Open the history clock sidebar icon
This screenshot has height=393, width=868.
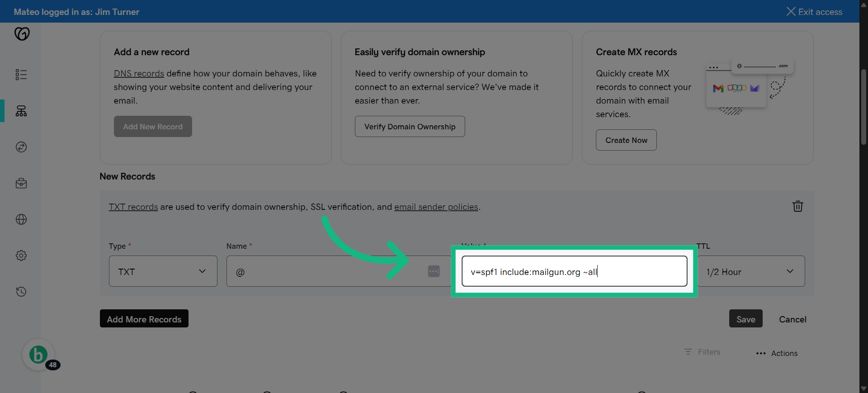pos(21,292)
